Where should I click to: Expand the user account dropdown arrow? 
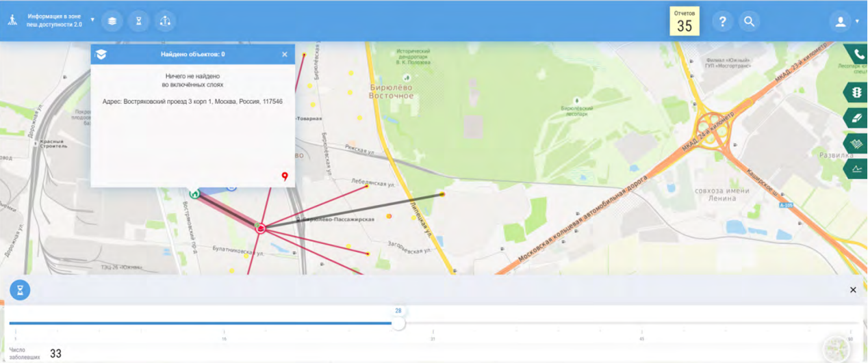857,21
